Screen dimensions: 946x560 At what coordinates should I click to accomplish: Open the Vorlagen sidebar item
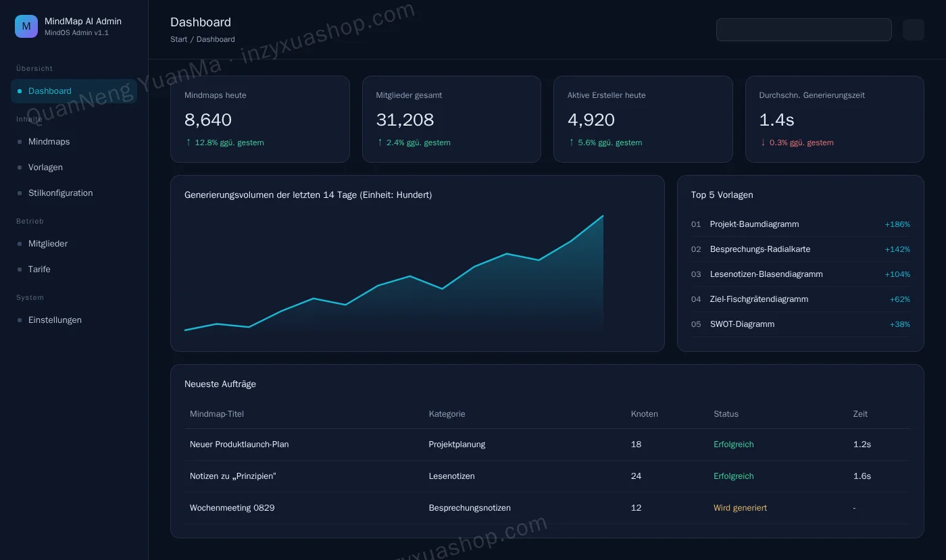pyautogui.click(x=74, y=168)
